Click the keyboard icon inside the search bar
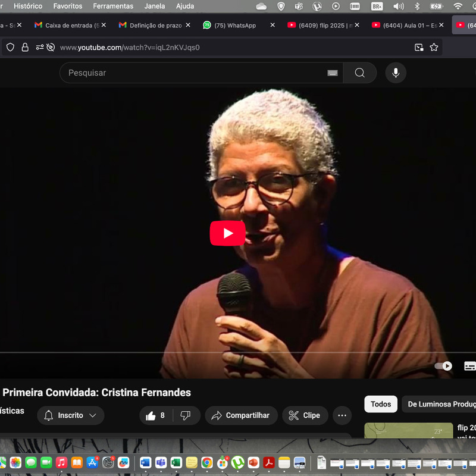This screenshot has height=476, width=476. (x=332, y=73)
